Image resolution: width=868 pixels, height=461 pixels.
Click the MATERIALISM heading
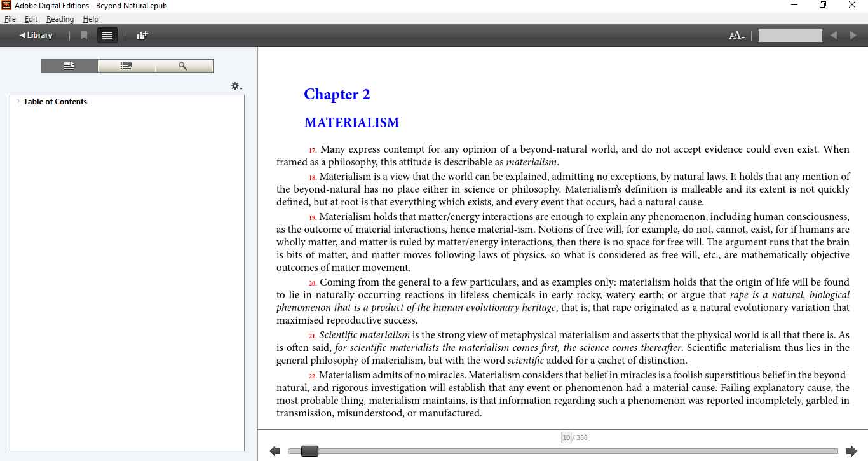(351, 123)
